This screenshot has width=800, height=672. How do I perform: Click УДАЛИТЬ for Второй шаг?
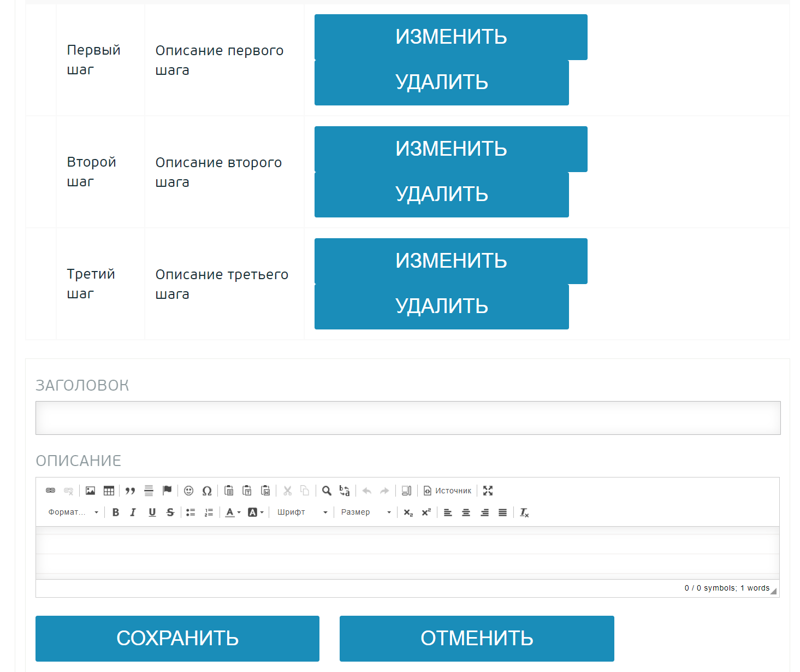(x=441, y=194)
